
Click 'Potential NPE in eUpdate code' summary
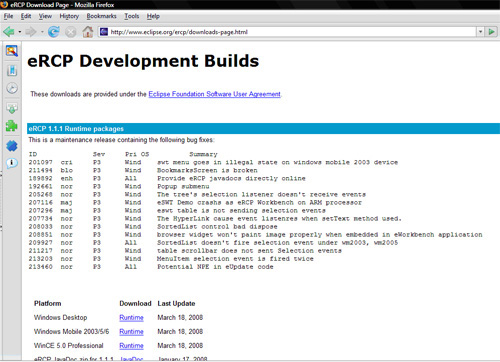click(x=215, y=267)
